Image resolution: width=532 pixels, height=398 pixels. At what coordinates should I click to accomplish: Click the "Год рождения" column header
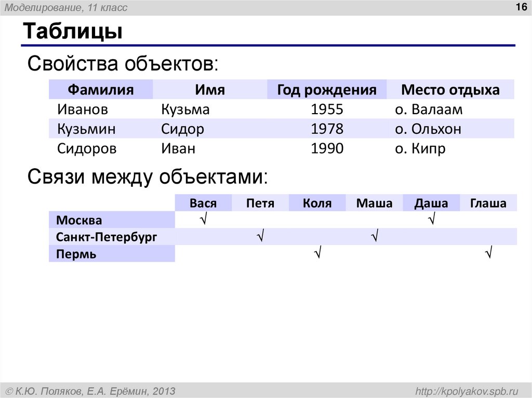pos(327,89)
